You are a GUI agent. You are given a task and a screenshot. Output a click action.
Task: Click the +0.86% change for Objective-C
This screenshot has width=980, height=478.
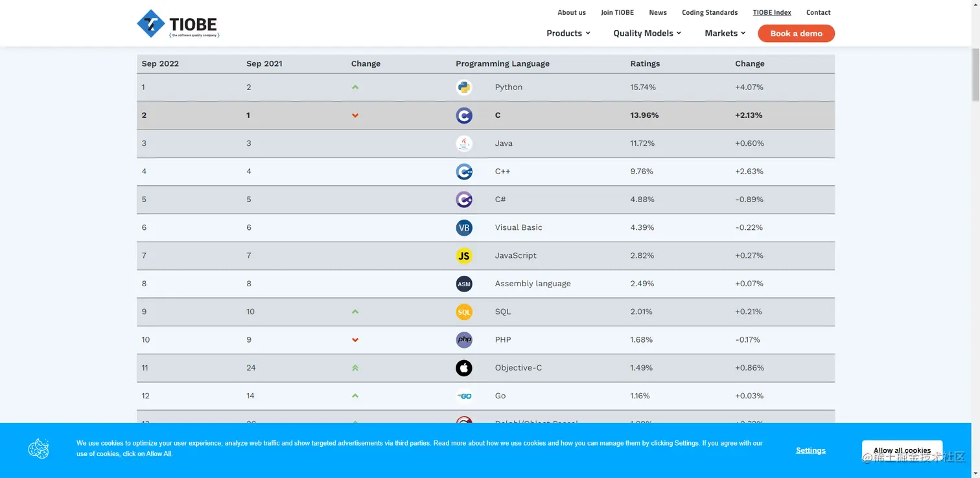[750, 368]
